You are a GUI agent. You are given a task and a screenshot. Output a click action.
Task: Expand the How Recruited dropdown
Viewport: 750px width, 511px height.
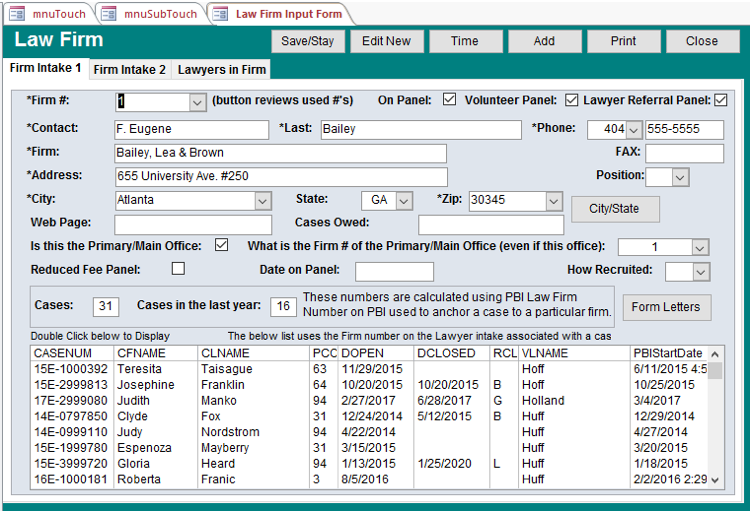click(701, 272)
